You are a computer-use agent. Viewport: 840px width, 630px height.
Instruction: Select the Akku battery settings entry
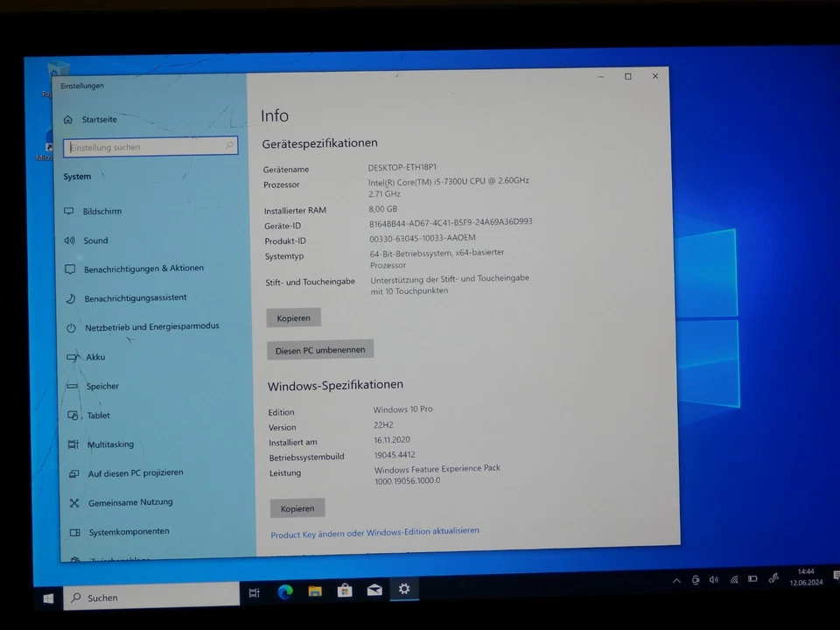[94, 357]
